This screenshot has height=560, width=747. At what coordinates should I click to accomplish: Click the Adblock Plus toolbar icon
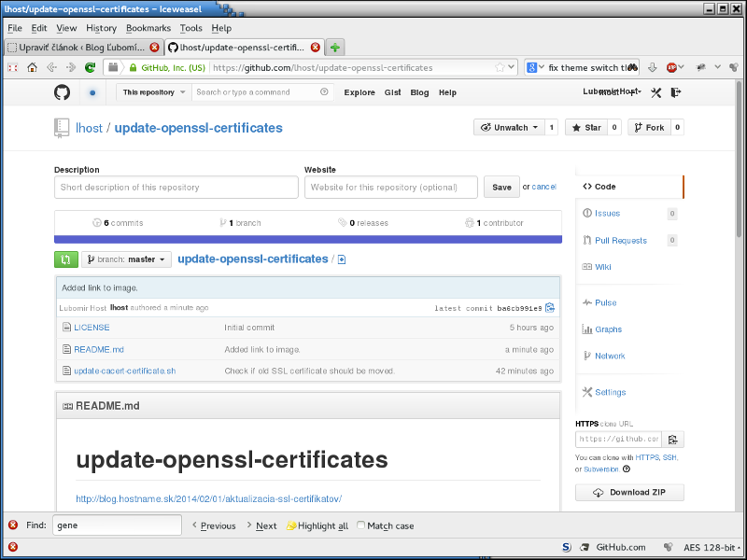point(671,67)
